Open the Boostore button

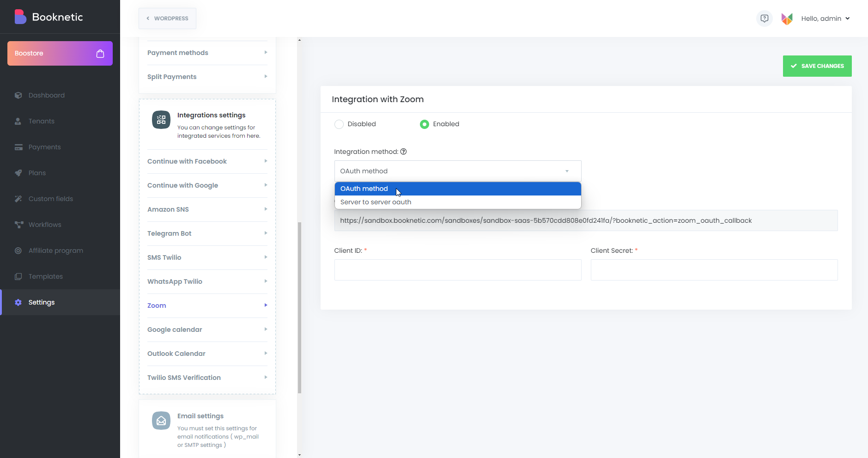tap(60, 54)
